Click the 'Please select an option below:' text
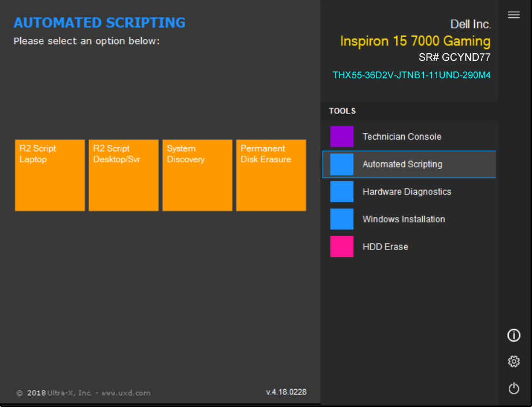The image size is (532, 407). point(87,41)
